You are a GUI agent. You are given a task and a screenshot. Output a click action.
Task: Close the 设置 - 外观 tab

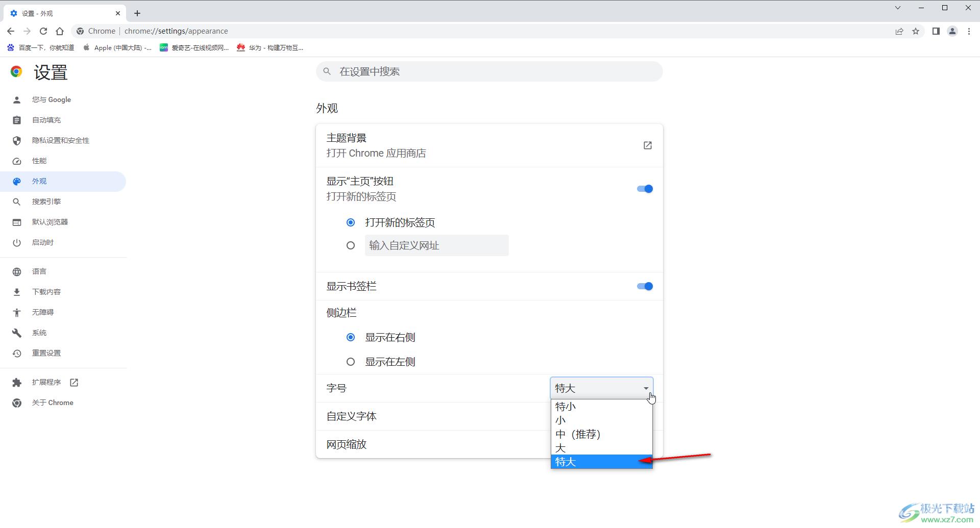point(118,13)
